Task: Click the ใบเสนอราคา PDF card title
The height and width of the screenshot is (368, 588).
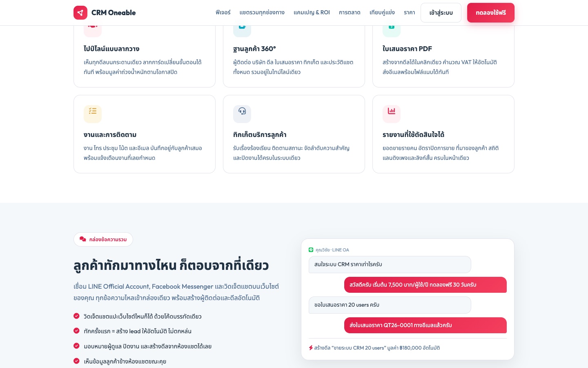Action: coord(407,49)
